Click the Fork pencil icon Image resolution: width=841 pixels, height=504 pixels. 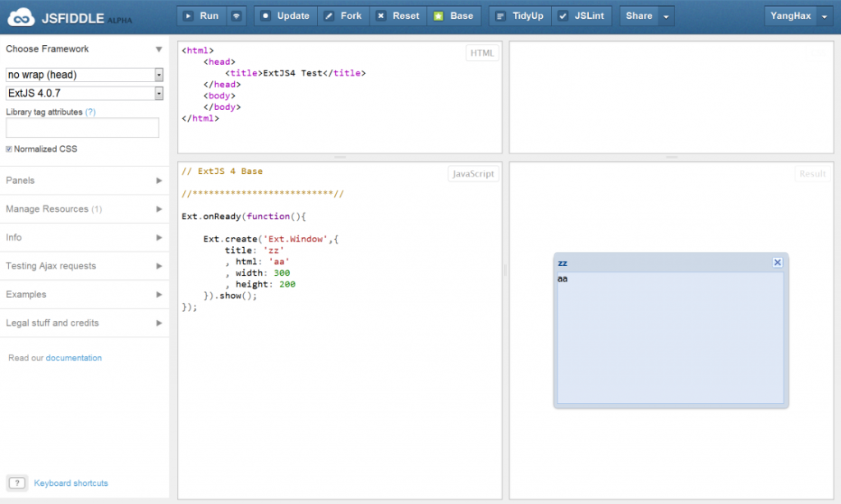329,16
